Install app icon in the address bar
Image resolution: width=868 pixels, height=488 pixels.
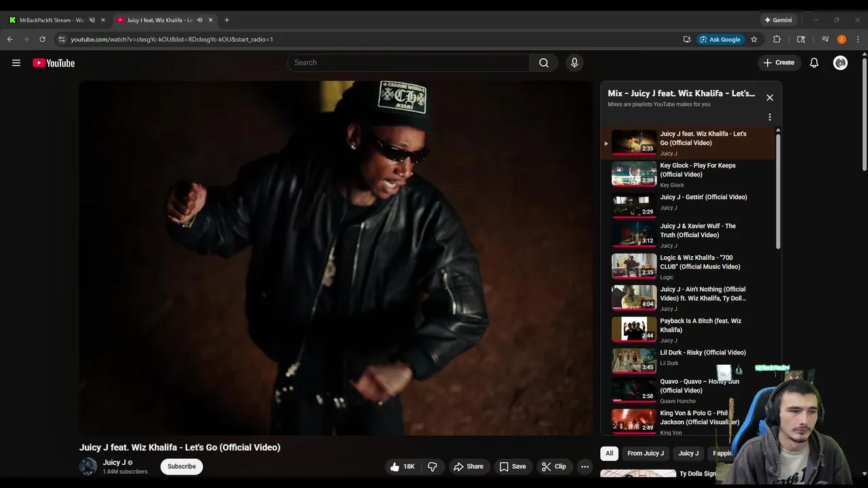687,39
